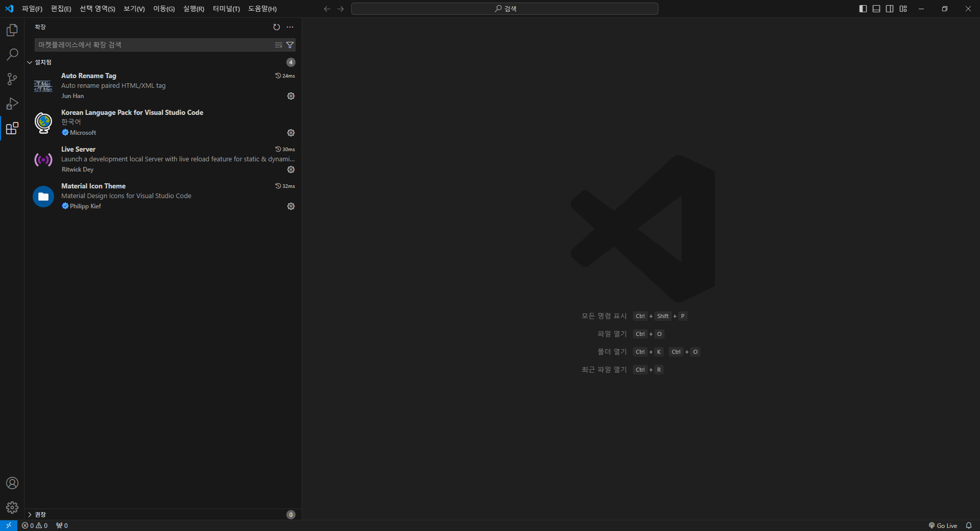Open the extension filter funnel
Screen dimensions: 980x531
[x=290, y=45]
